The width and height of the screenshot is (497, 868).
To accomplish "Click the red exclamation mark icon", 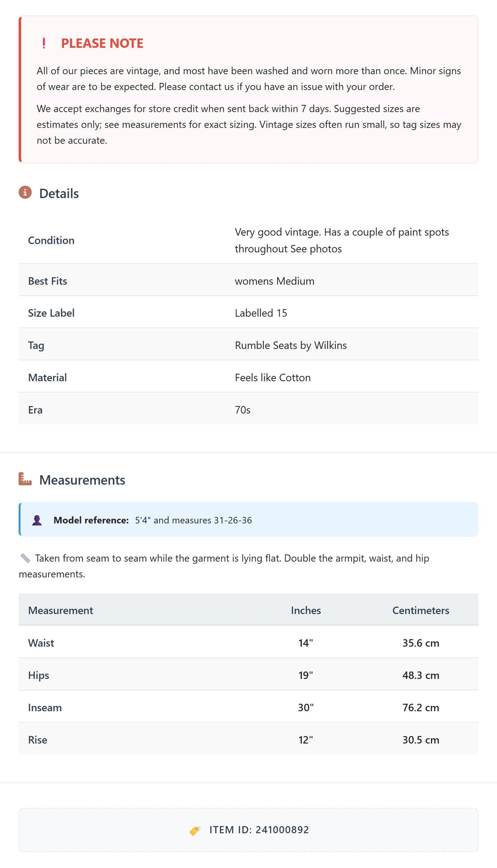I will pyautogui.click(x=44, y=43).
